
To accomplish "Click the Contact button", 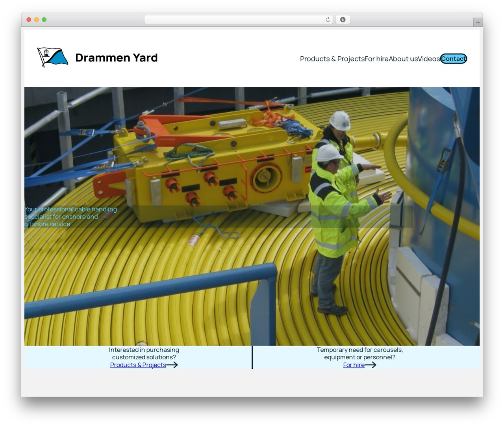I will tap(454, 59).
